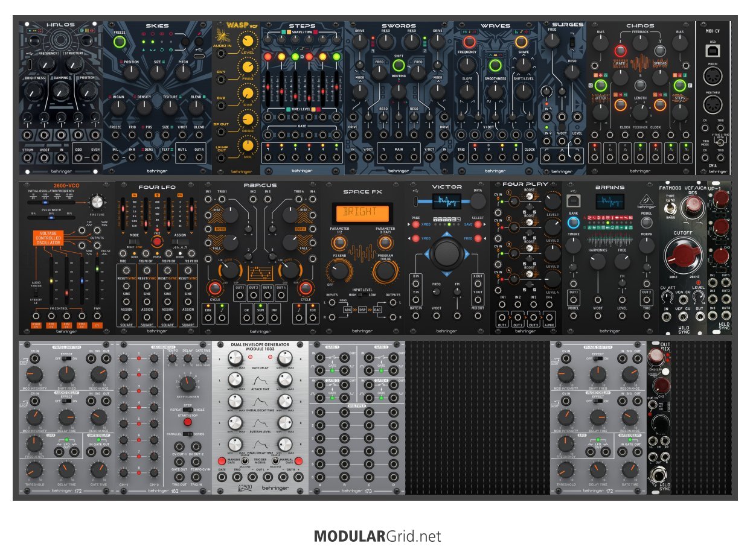Click the red Fatmoog CUTOFF knob

682,255
